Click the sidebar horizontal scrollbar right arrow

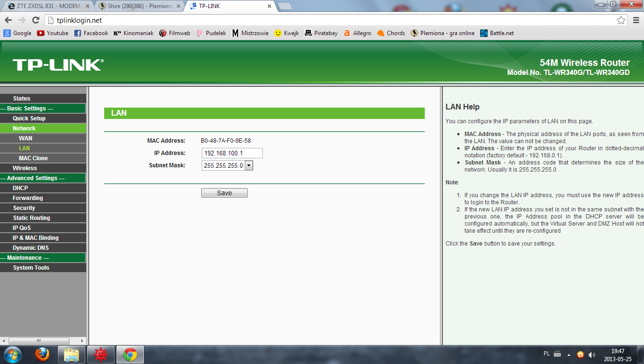tap(82, 341)
